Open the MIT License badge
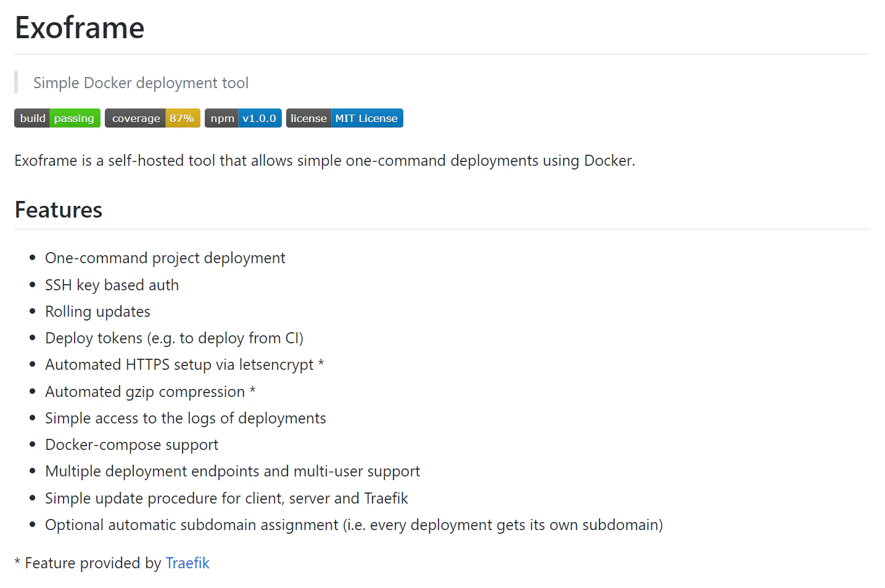 pos(345,118)
